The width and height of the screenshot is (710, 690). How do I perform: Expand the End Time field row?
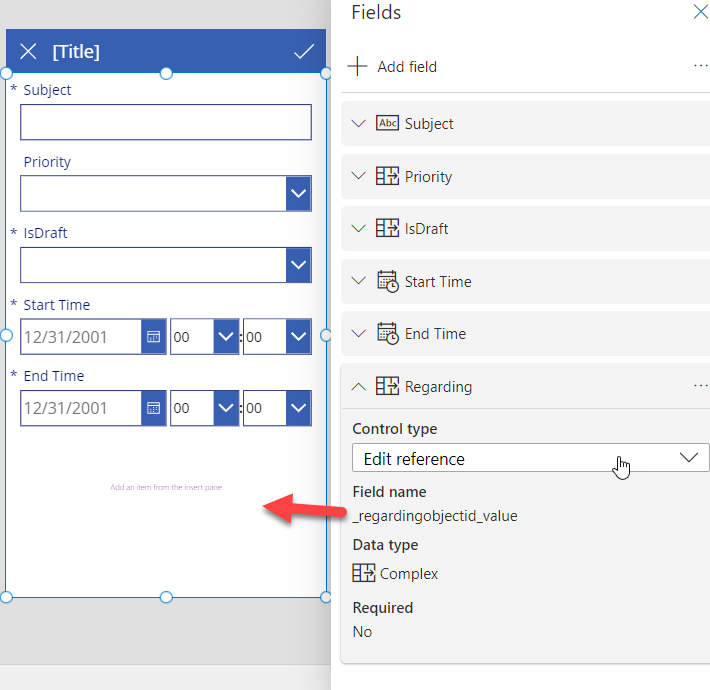point(359,334)
